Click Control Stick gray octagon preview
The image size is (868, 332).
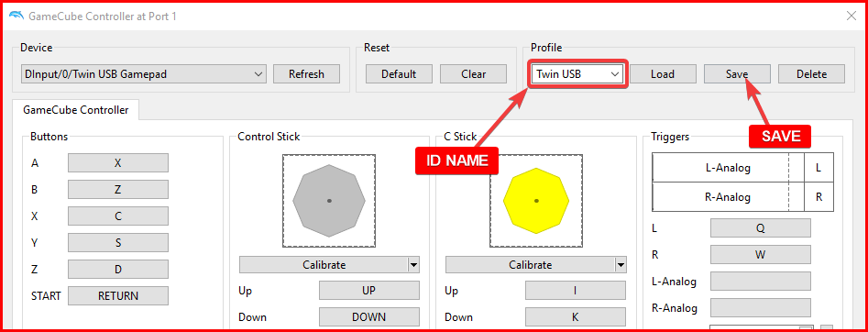(x=329, y=201)
